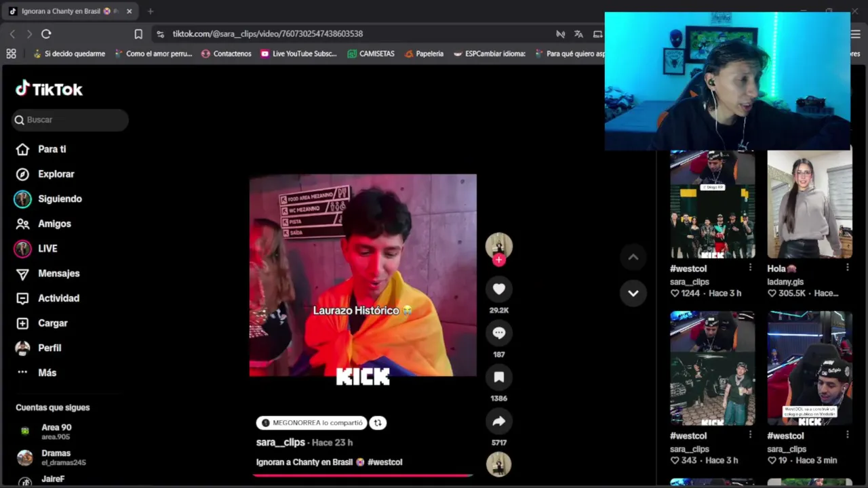Image resolution: width=868 pixels, height=488 pixels.
Task: Go to the previous video arrow
Action: pyautogui.click(x=633, y=257)
